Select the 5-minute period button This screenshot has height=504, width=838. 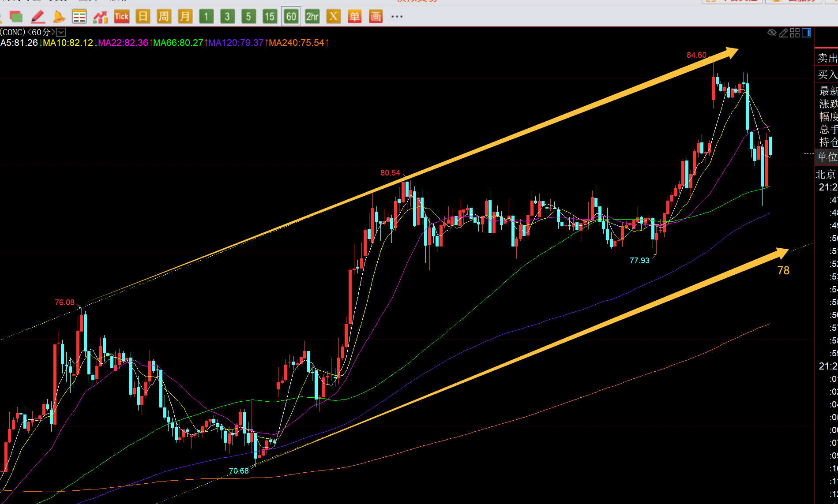pyautogui.click(x=248, y=17)
